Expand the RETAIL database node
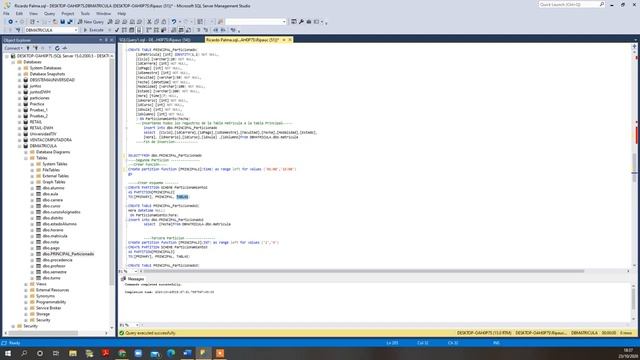Screen dimensions: 640x360 click(x=20, y=122)
